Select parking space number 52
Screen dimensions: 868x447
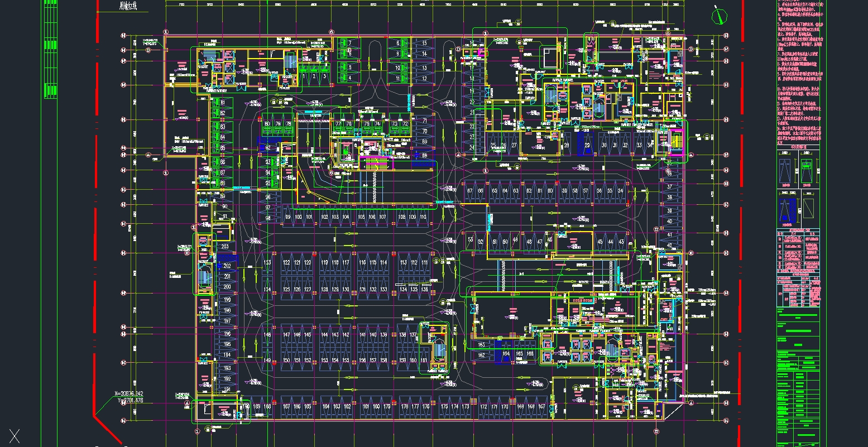coord(481,242)
